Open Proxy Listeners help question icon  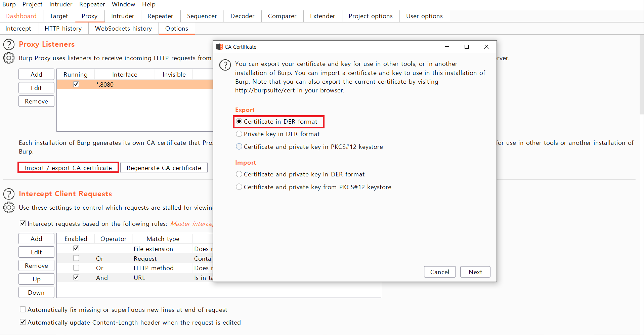[9, 44]
